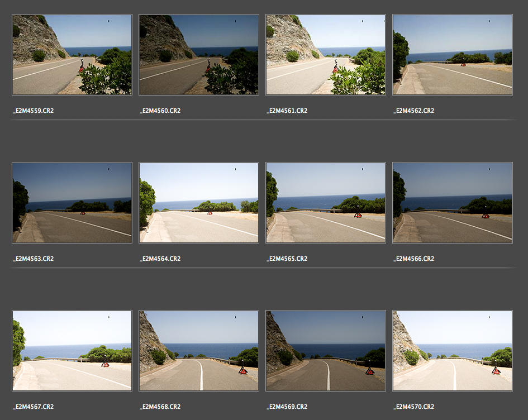The width and height of the screenshot is (528, 420).
Task: Choose the dark _E2M4563.CR2 thumbnail
Action: click(72, 203)
